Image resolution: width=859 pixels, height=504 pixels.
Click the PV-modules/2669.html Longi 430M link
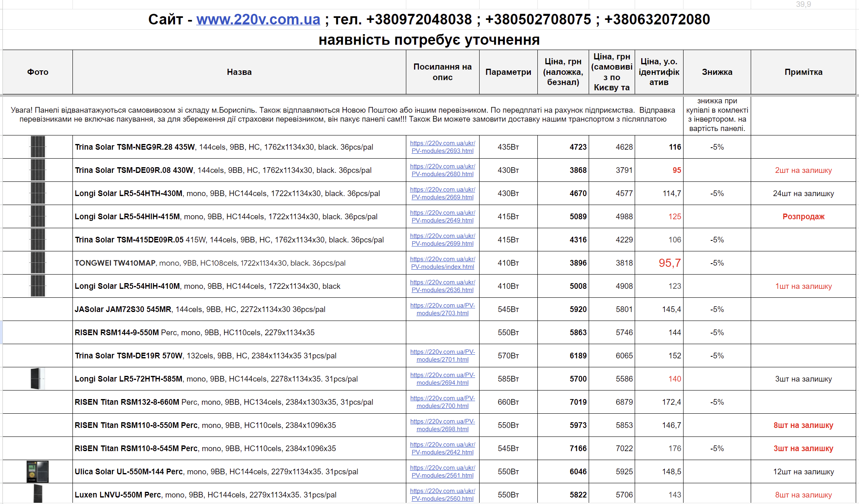coord(443,193)
